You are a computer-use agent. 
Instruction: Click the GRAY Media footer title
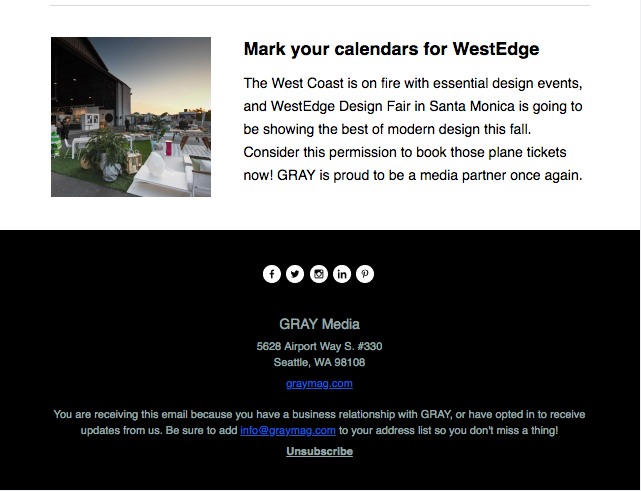point(319,324)
